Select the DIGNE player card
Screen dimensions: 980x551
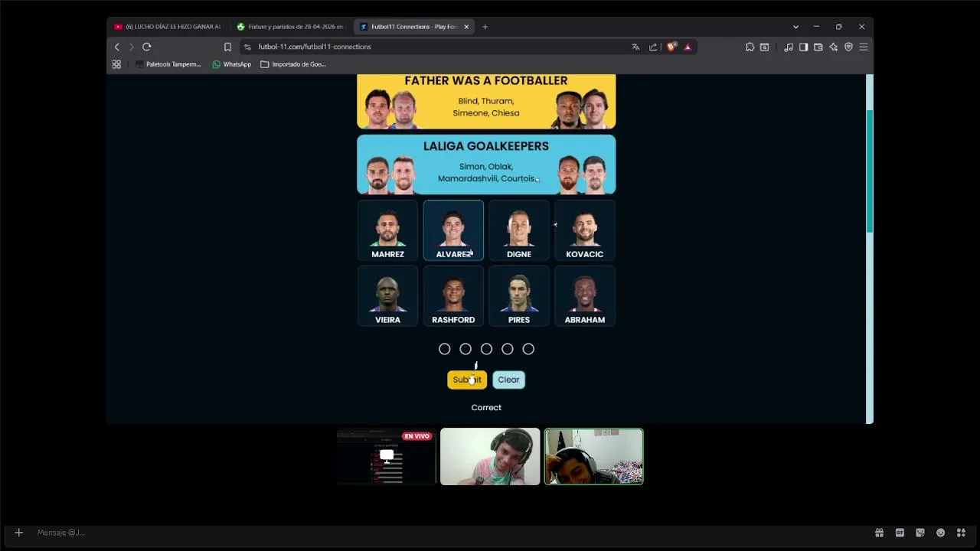tap(519, 230)
